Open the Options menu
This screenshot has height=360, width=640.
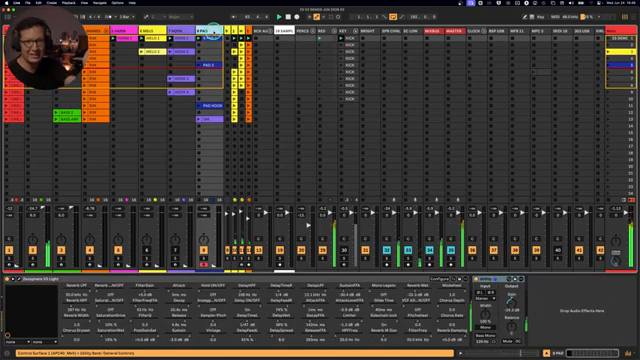point(118,3)
